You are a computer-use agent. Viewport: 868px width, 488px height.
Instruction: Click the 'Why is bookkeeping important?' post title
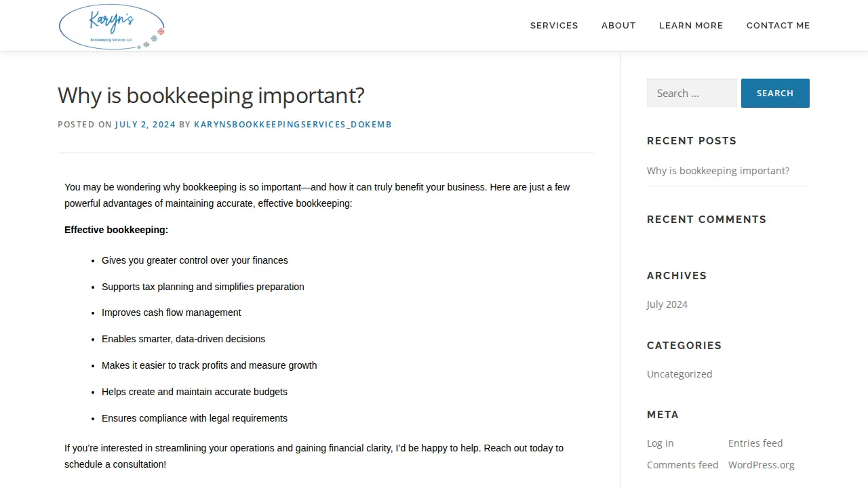click(211, 96)
